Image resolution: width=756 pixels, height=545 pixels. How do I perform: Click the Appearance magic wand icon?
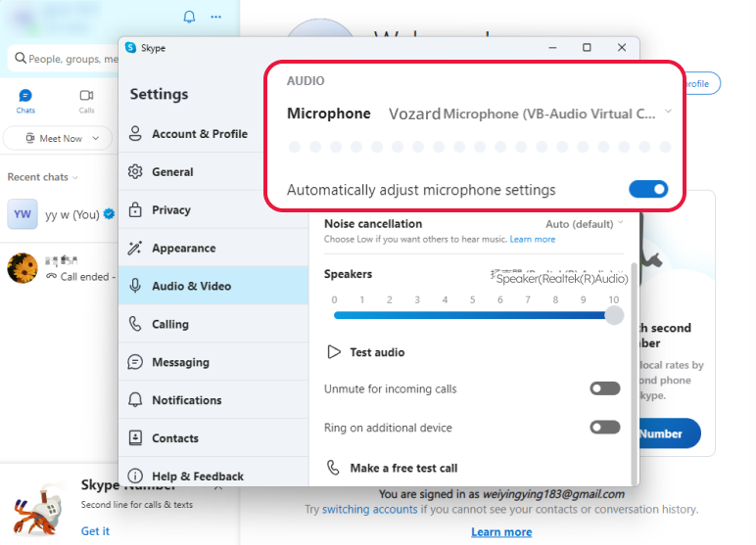pyautogui.click(x=135, y=248)
